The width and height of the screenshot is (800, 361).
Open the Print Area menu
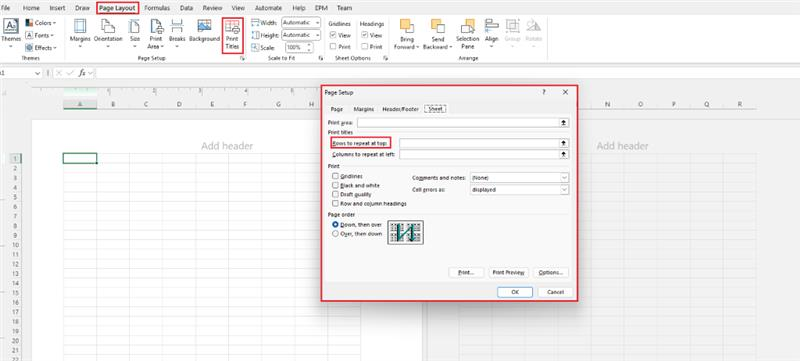(156, 34)
